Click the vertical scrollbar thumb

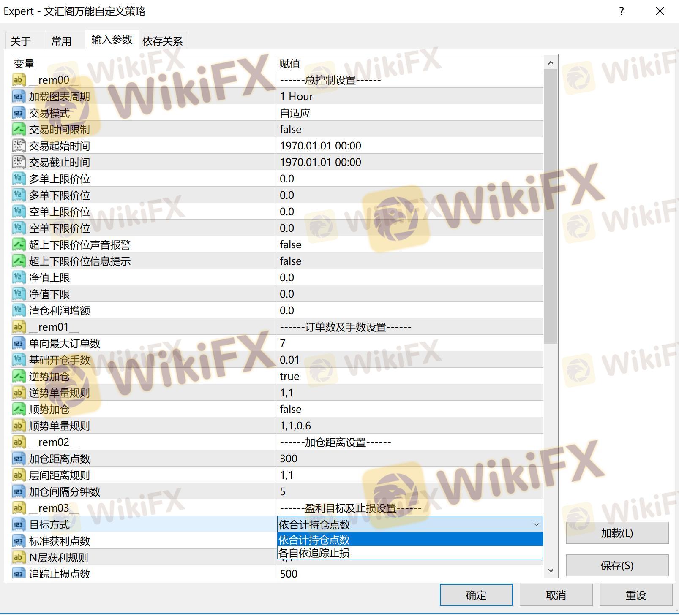click(x=550, y=207)
